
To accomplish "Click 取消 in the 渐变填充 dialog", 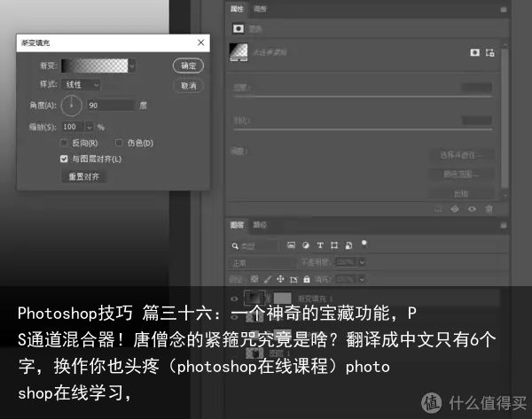I will pyautogui.click(x=188, y=86).
